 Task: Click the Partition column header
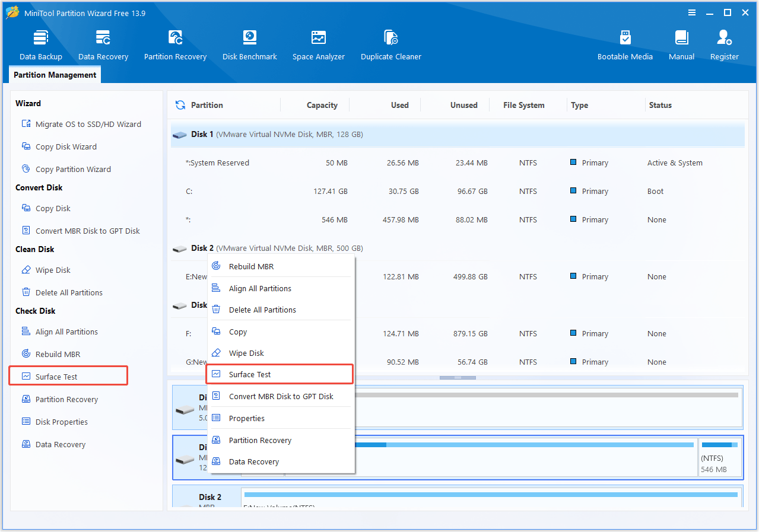point(207,105)
